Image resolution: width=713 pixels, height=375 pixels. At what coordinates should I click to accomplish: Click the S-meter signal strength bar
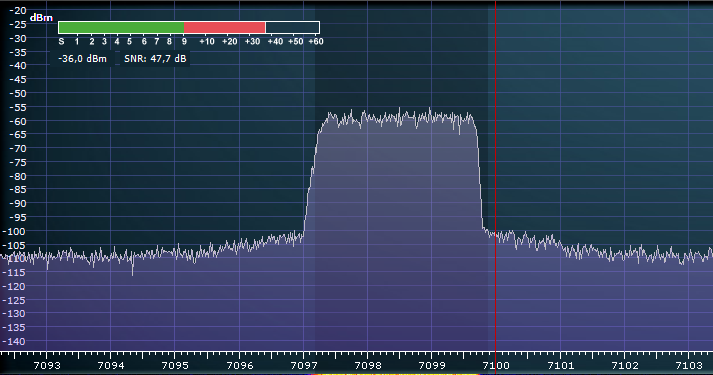[189, 27]
